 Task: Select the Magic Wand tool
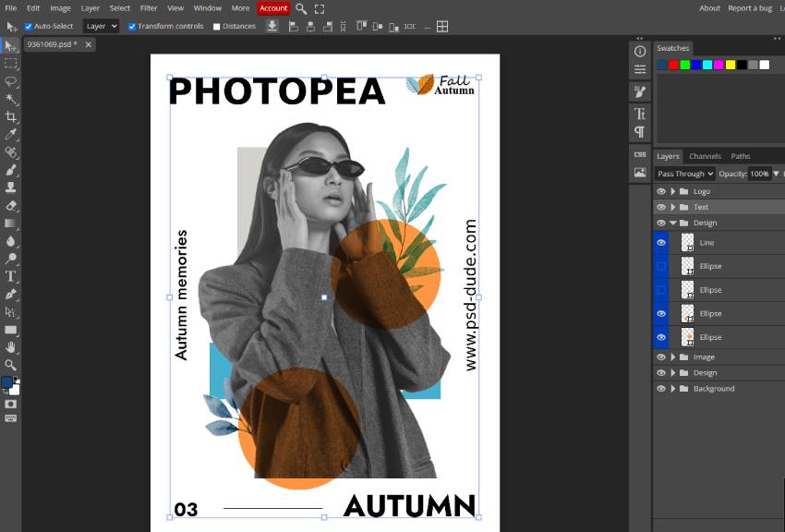click(10, 99)
